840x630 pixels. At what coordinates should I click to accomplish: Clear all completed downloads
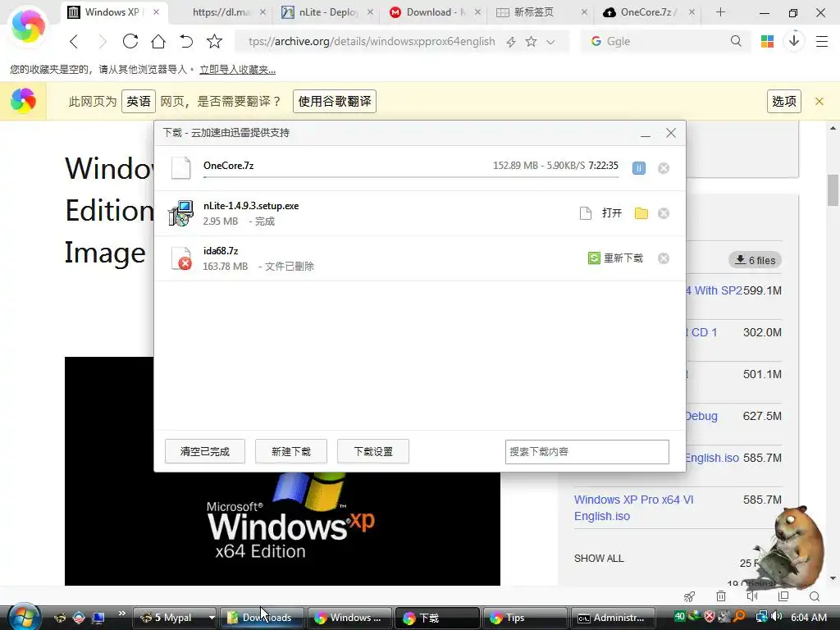[204, 452]
